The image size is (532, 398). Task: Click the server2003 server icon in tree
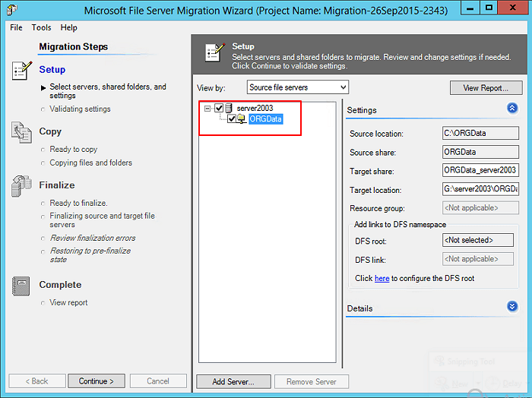(229, 109)
